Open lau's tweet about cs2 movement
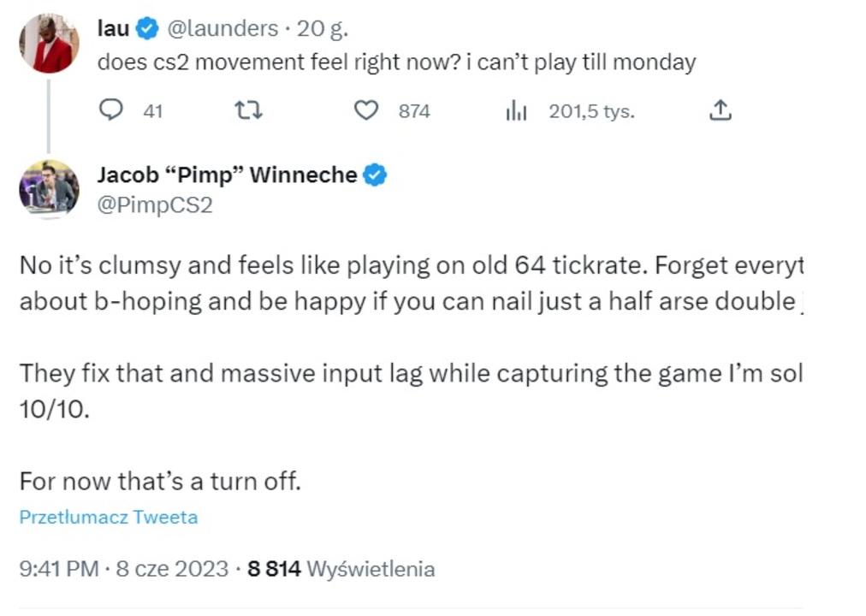The width and height of the screenshot is (866, 616). [x=395, y=62]
